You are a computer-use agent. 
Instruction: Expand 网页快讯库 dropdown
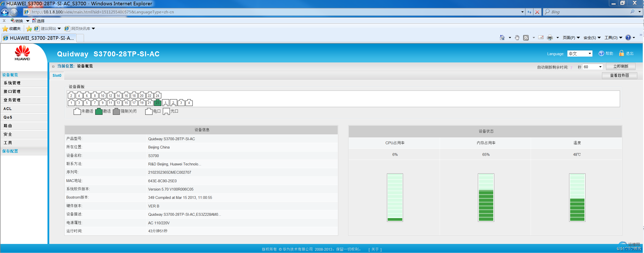[93, 28]
